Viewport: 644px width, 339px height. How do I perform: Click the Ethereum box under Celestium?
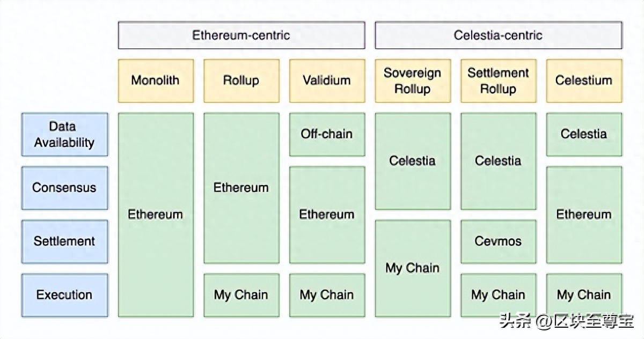point(584,215)
